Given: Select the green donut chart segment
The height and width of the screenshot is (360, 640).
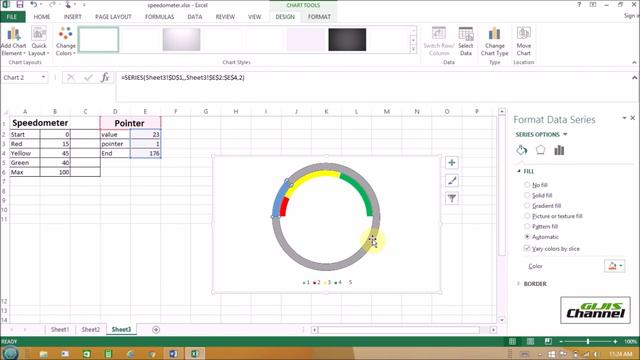Looking at the screenshot, I should [x=360, y=192].
